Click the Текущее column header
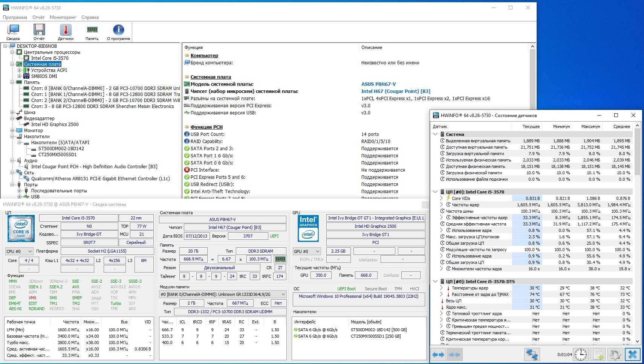The width and height of the screenshot is (644, 364). (x=531, y=126)
